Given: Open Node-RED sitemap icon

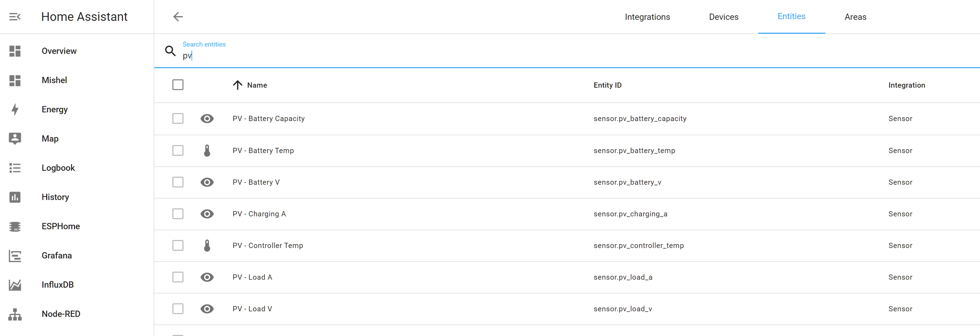Looking at the screenshot, I should tap(15, 314).
